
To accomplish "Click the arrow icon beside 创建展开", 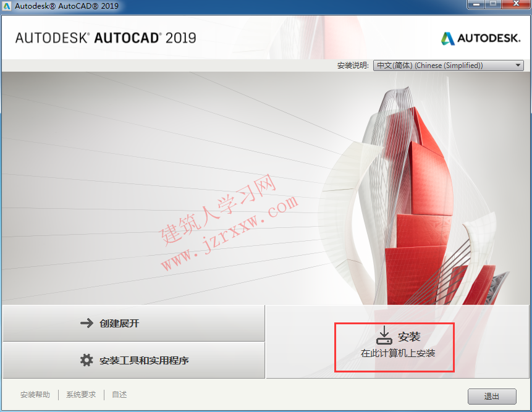I will (x=87, y=323).
